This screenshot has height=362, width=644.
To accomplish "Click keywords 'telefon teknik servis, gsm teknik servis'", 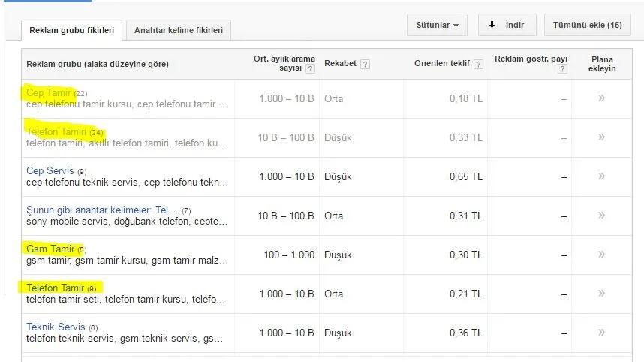I will 125,339.
